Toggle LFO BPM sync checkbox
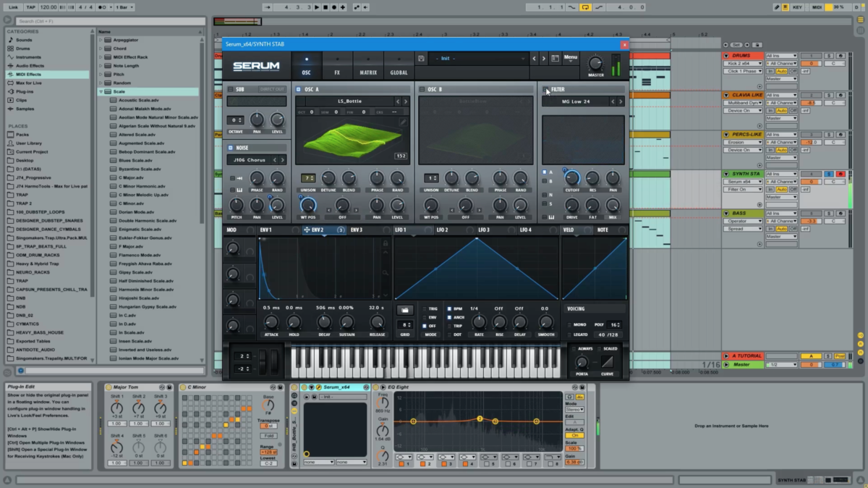The height and width of the screenshot is (488, 868). tap(449, 308)
